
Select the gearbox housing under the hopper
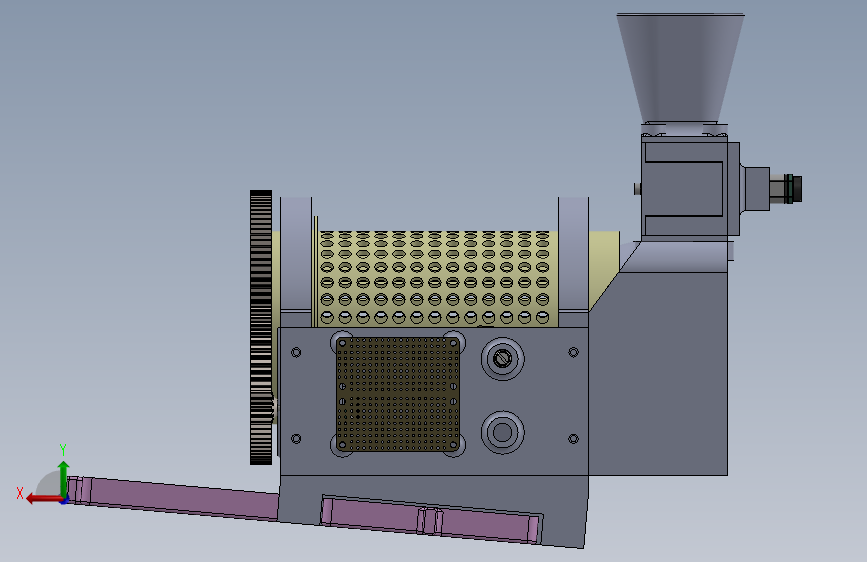pyautogui.click(x=685, y=188)
